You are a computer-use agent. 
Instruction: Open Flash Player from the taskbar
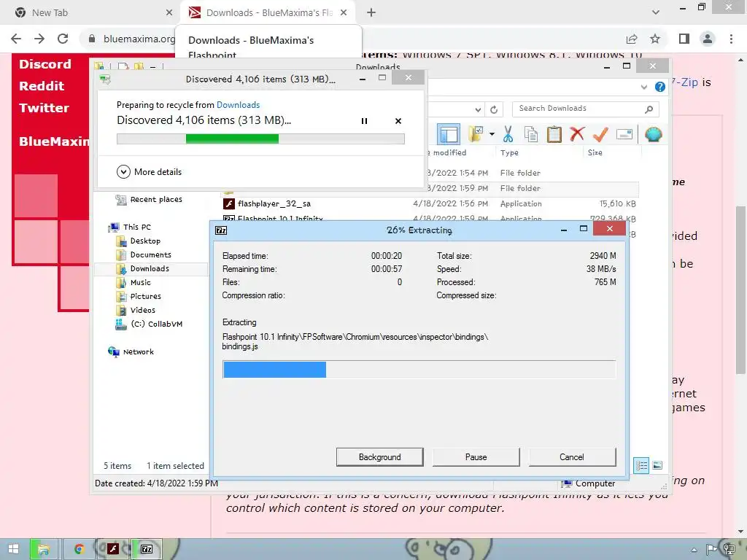[x=113, y=549]
